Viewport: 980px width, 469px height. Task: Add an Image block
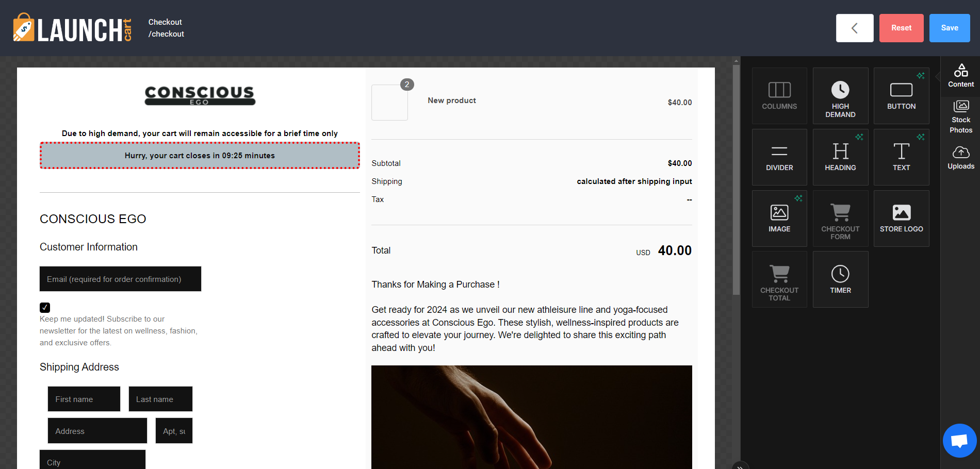pos(779,219)
